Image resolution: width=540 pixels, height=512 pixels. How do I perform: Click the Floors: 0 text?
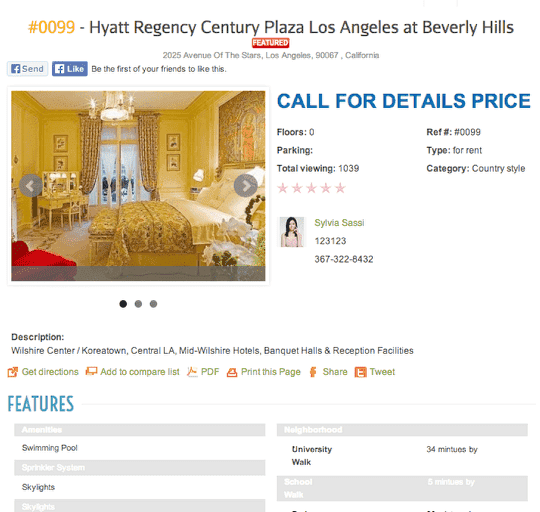click(x=295, y=132)
